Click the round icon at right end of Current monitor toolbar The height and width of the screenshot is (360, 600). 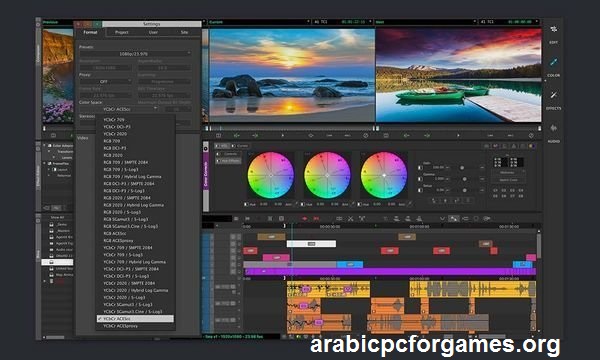click(365, 135)
